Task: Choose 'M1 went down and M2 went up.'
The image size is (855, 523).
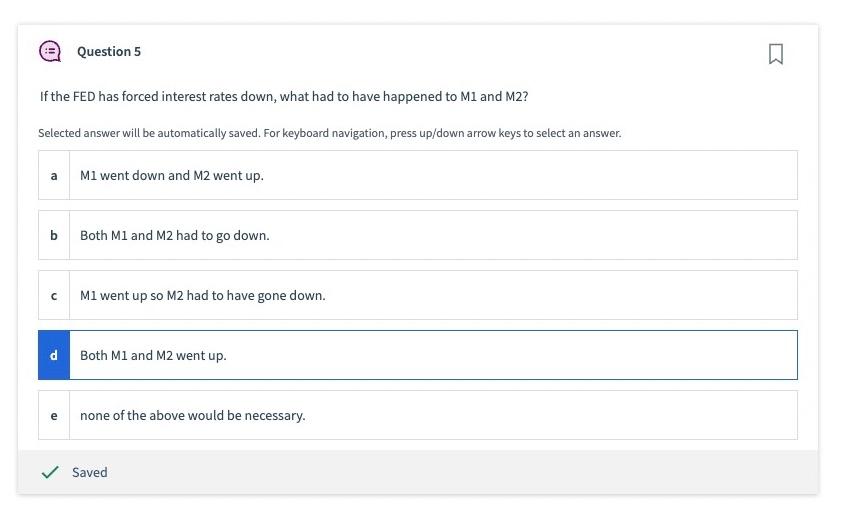Action: point(172,176)
